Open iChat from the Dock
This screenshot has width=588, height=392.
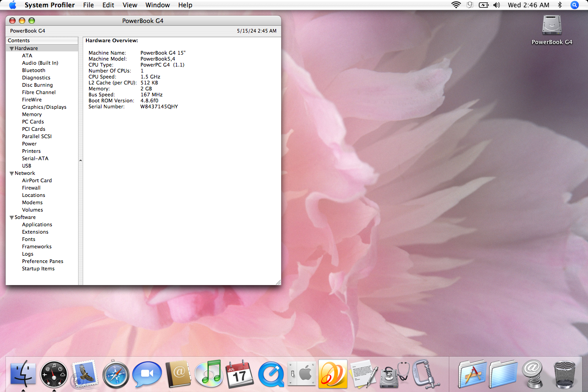point(147,375)
